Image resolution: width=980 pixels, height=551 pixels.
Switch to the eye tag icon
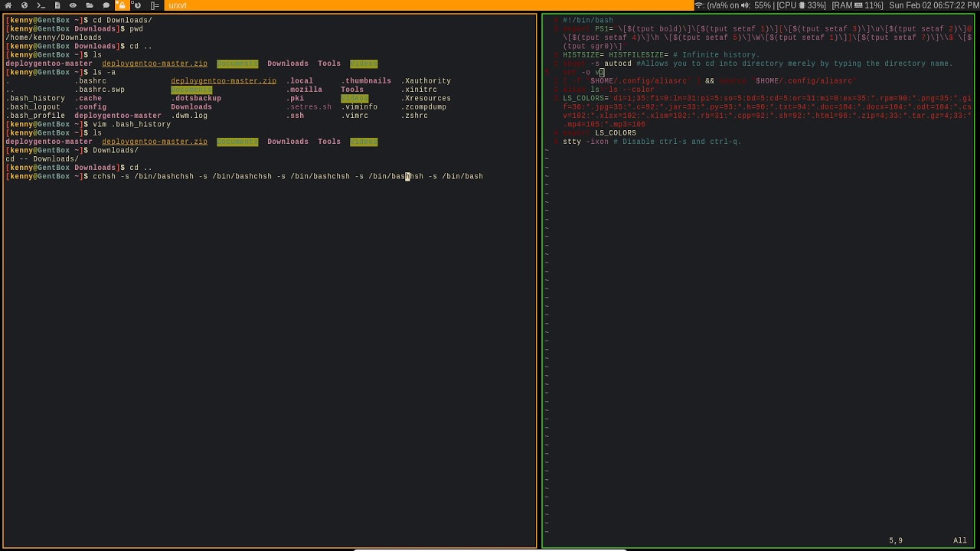pos(73,5)
